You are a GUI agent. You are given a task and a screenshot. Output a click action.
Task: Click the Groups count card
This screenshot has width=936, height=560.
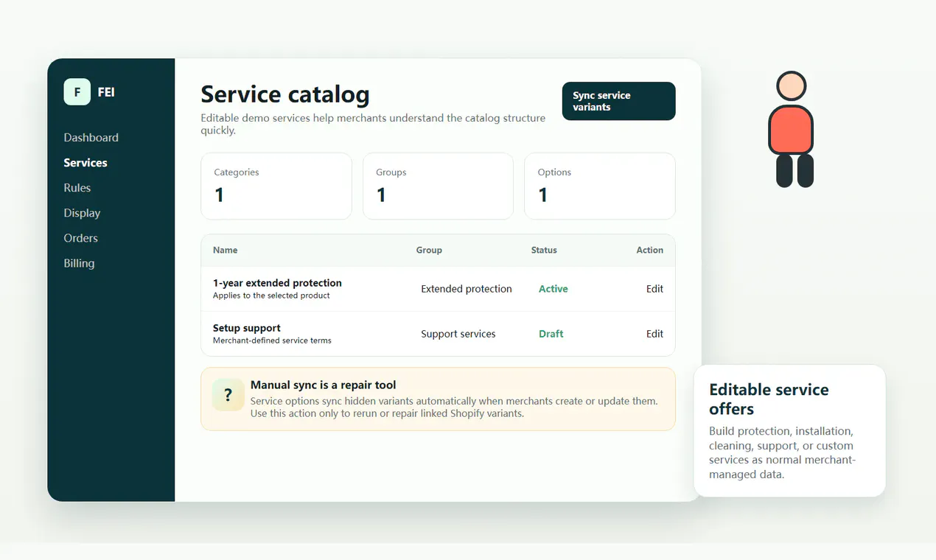click(x=438, y=186)
